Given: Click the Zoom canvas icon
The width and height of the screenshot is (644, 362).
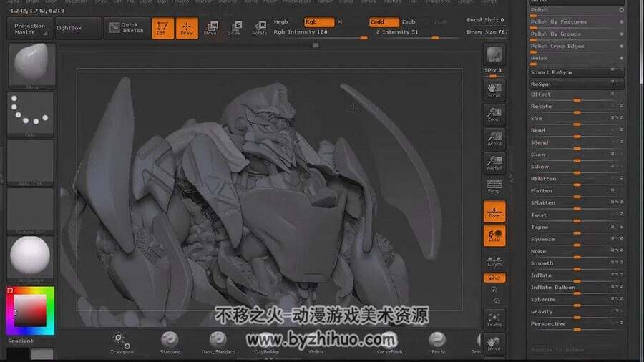Looking at the screenshot, I should [x=494, y=114].
